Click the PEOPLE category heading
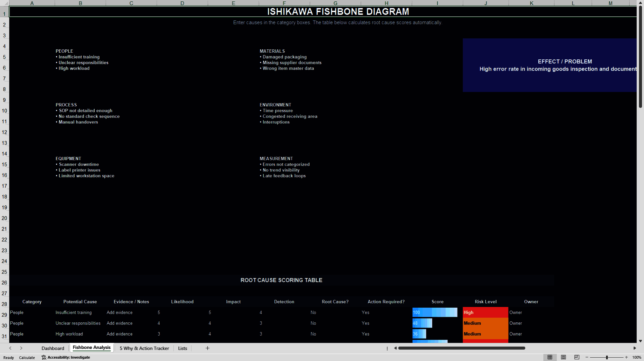 [x=64, y=51]
